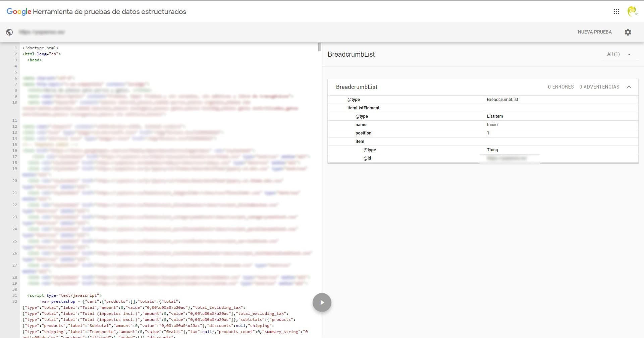
Task: Place cursor on the html lang="es" line
Action: tap(42, 54)
